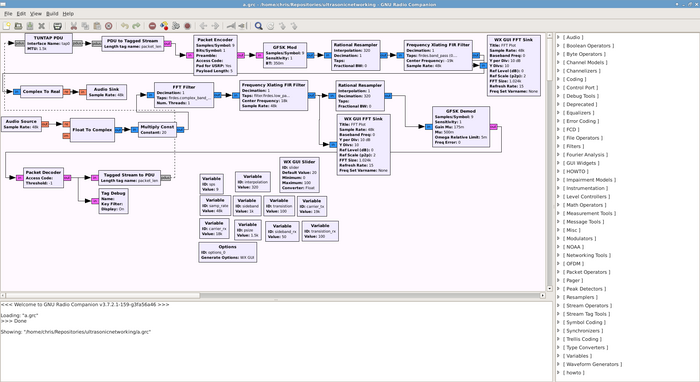Select the GFSK Mod block
Screen dimensions: 700x382
pyautogui.click(x=285, y=55)
